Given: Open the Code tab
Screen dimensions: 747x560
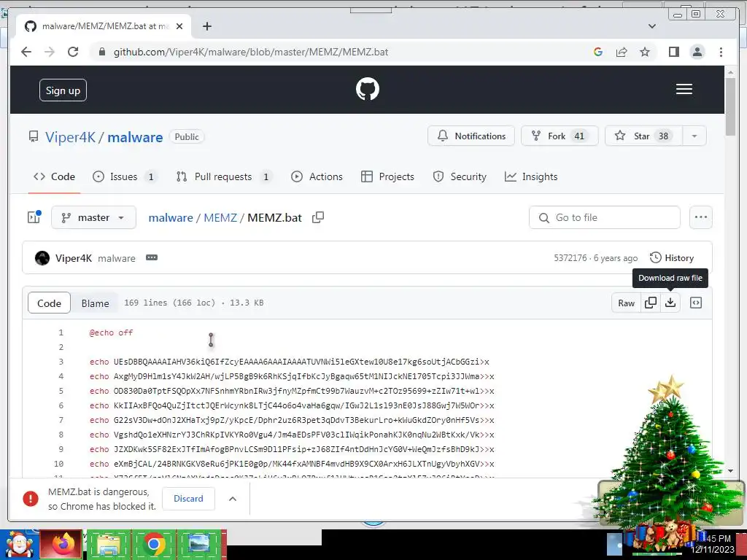Looking at the screenshot, I should point(54,176).
